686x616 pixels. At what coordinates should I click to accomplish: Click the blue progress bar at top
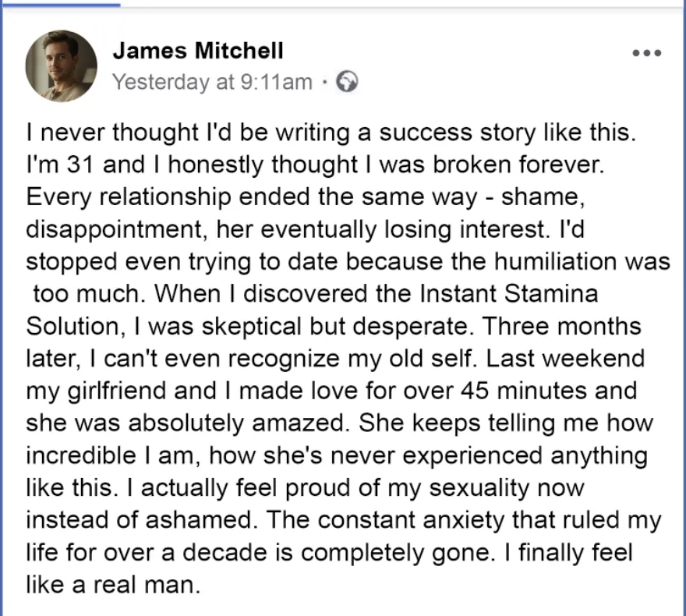[61, 5]
